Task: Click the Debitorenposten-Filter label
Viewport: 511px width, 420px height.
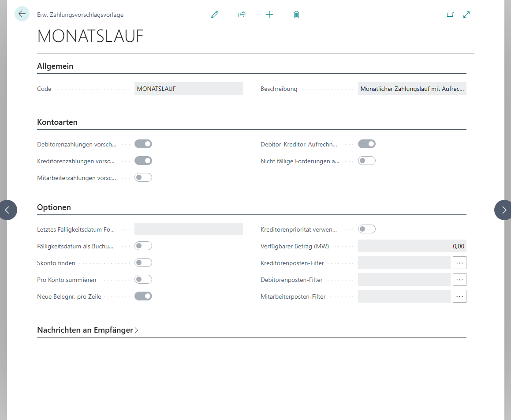Action: (x=291, y=280)
